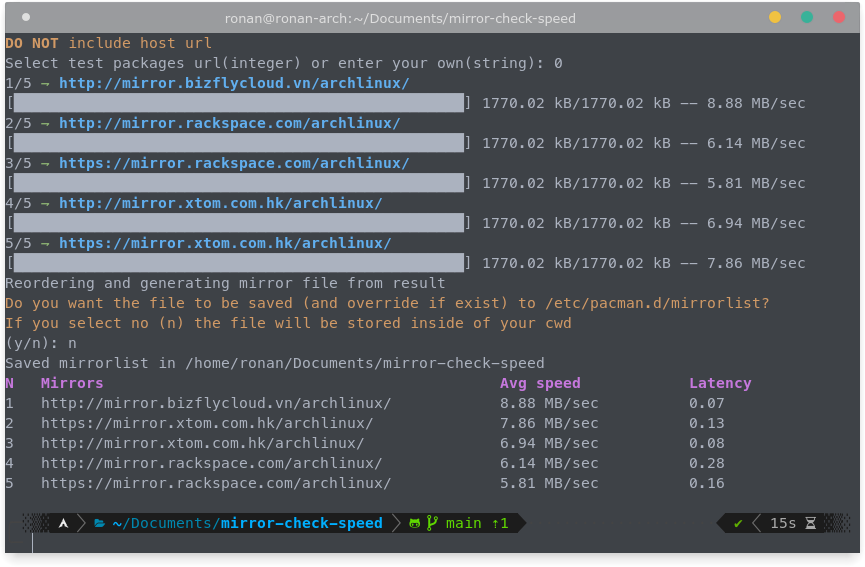Open the 2/5 http rackspace mirror link
Viewport: 865px width, 567px height.
pos(229,123)
